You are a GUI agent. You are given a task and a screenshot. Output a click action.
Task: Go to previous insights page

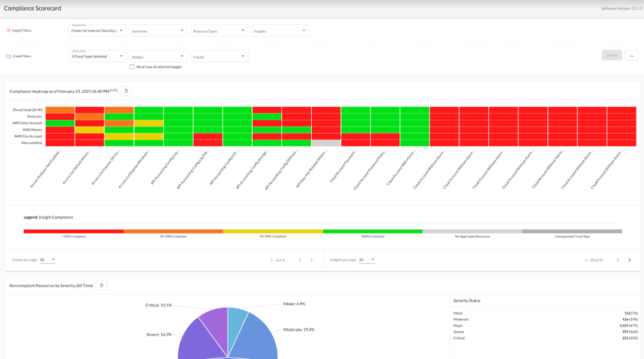(x=618, y=260)
